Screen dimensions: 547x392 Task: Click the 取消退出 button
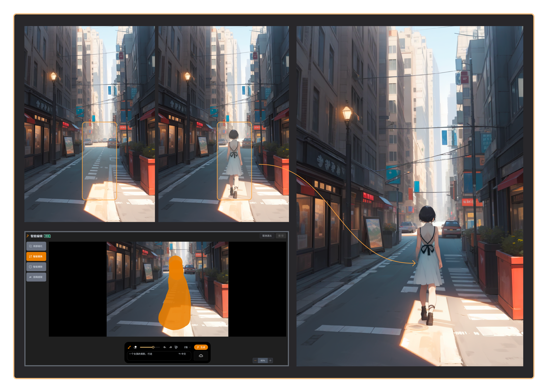pyautogui.click(x=267, y=236)
